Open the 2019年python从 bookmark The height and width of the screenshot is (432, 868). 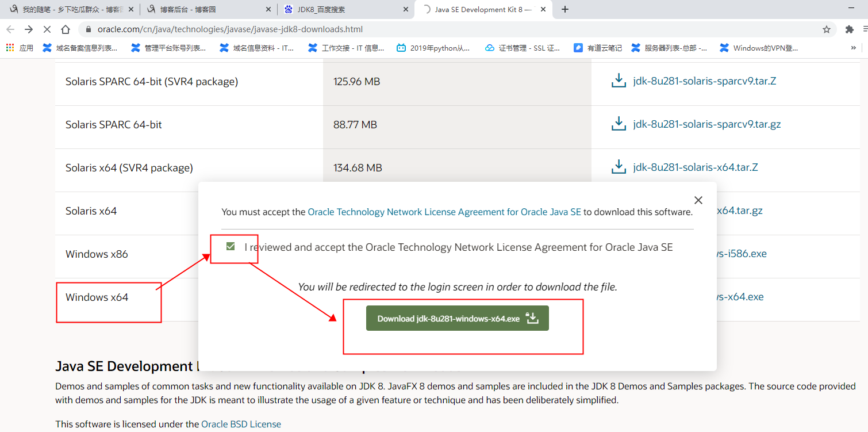coord(434,48)
